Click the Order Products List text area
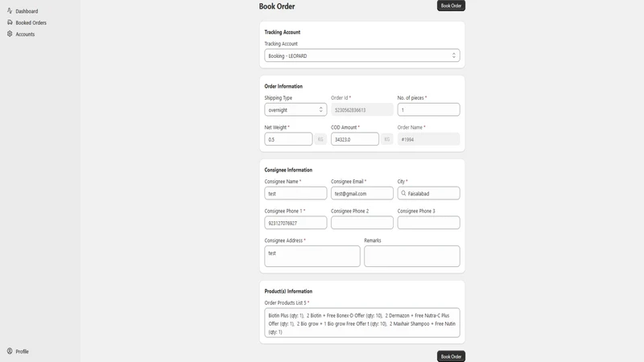Screen dimensions: 644x362 coord(361,323)
